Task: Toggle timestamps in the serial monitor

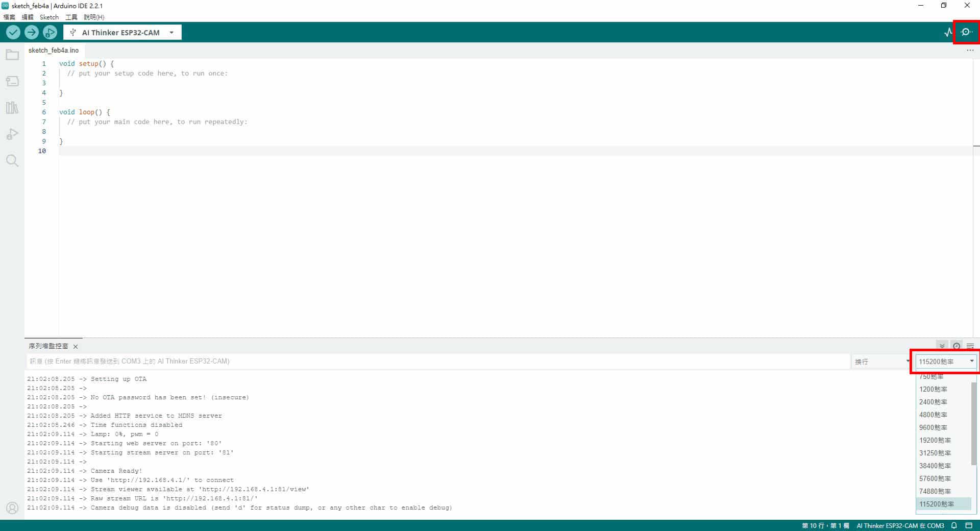Action: point(955,346)
